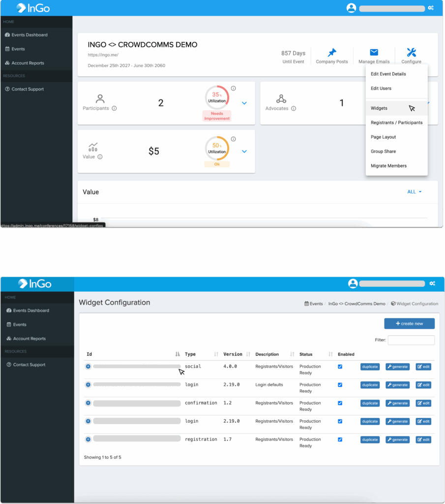Uncheck Enabled checkbox for social widget

click(340, 367)
